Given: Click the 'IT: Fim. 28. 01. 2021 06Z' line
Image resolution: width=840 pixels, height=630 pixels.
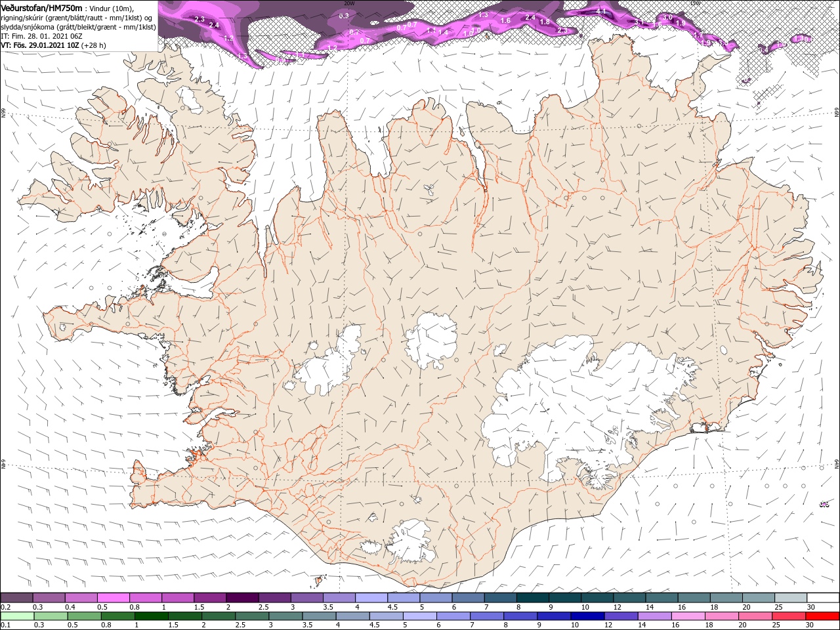Looking at the screenshot, I should [41, 36].
